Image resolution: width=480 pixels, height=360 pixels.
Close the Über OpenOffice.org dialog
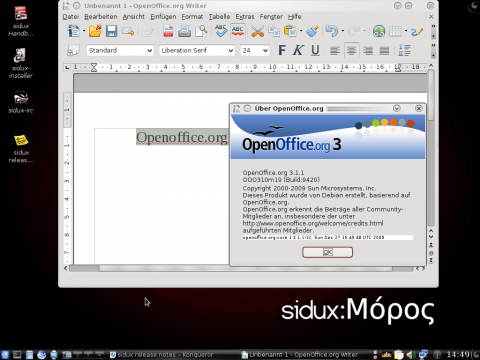(419, 108)
